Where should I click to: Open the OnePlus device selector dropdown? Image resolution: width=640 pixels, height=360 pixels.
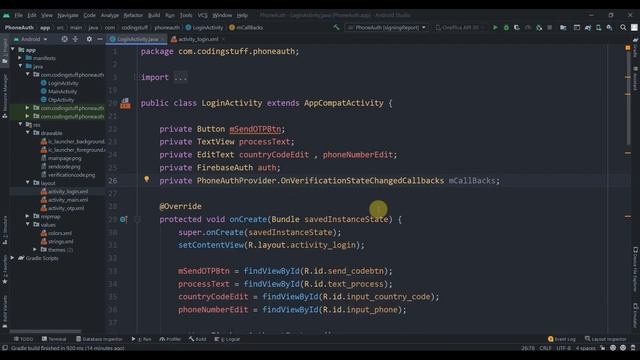tap(457, 27)
